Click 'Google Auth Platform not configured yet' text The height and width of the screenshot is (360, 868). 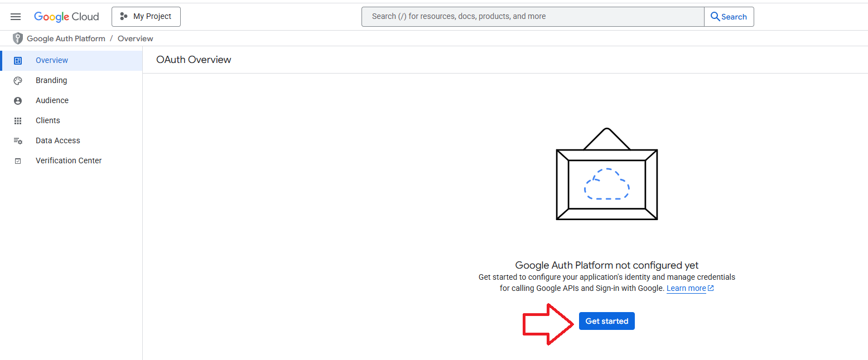[607, 265]
